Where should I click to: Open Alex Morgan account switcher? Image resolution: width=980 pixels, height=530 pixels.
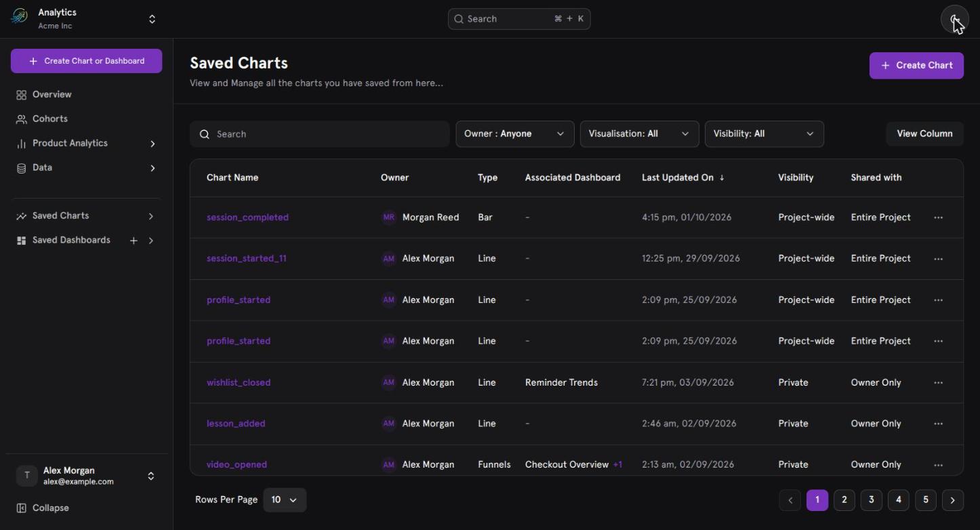150,476
